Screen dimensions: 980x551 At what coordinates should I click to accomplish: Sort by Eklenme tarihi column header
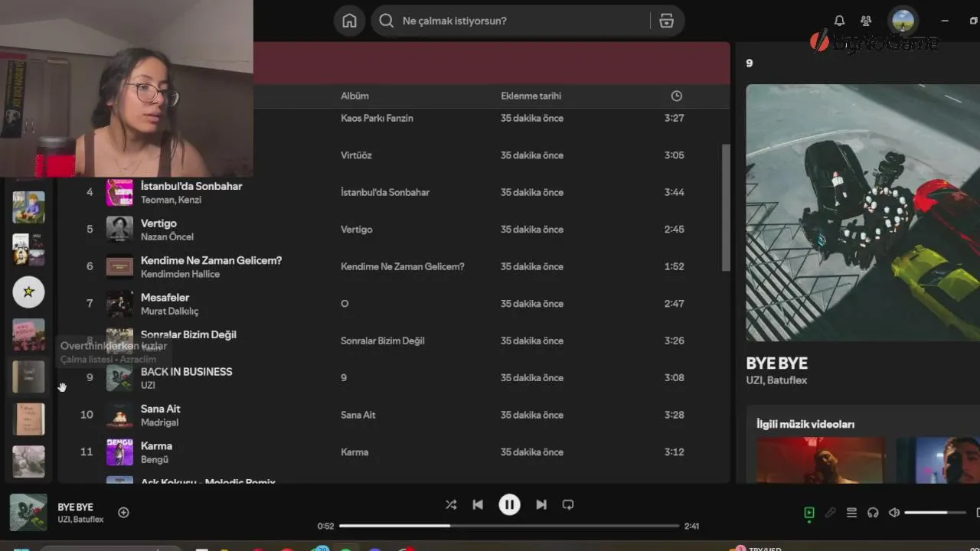[x=531, y=96]
